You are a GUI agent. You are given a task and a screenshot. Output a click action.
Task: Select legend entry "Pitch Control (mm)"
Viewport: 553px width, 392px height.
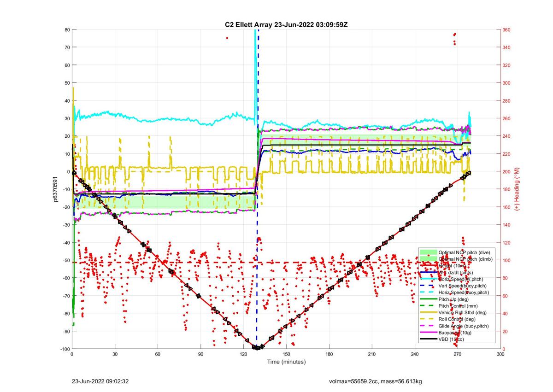pos(458,306)
